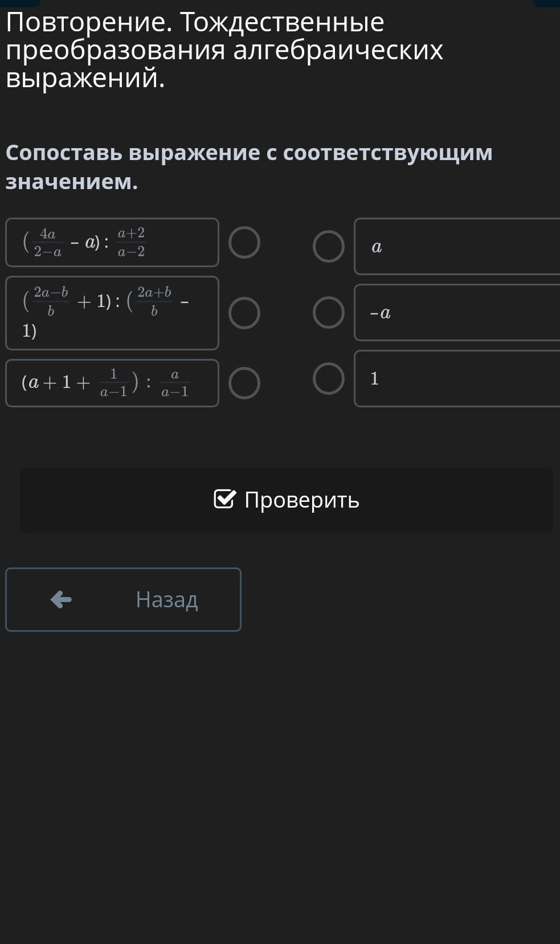Click the left arrow icon beside Назад
560x944 pixels.
coord(61,599)
